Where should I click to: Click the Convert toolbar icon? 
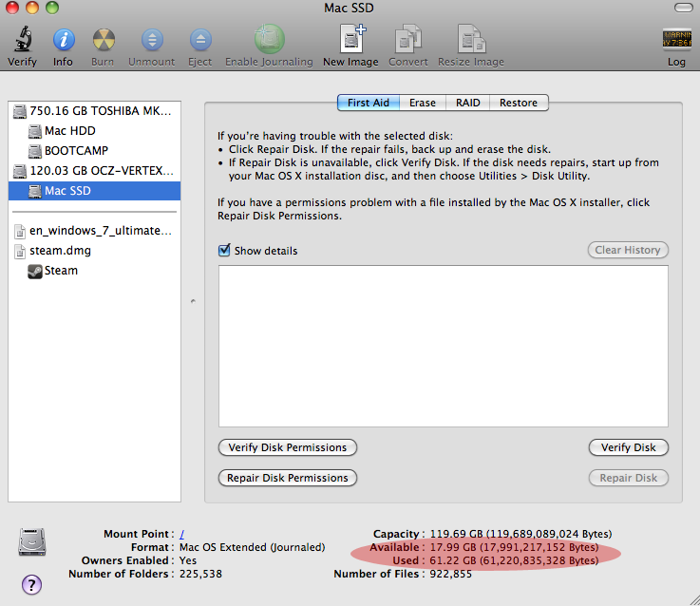click(408, 39)
